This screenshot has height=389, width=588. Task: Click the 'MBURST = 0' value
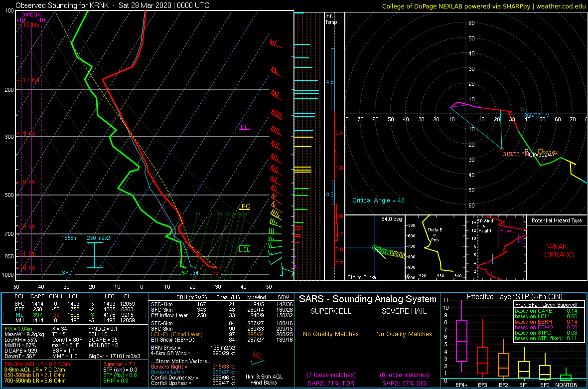(104, 345)
